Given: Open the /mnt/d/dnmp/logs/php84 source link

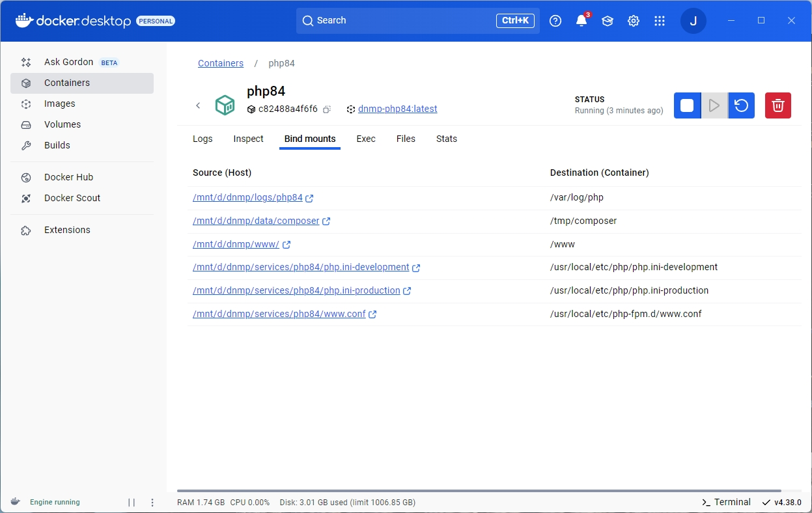Looking at the screenshot, I should coord(247,198).
